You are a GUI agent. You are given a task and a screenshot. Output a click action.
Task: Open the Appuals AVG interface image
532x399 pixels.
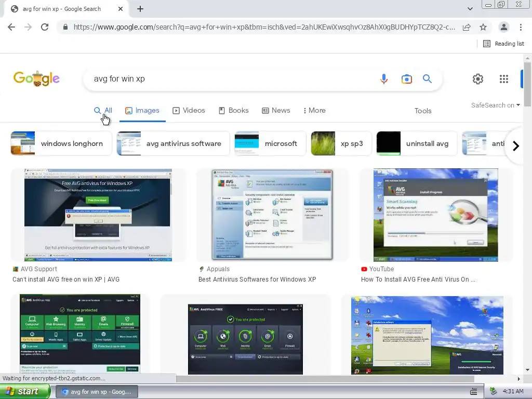(272, 215)
